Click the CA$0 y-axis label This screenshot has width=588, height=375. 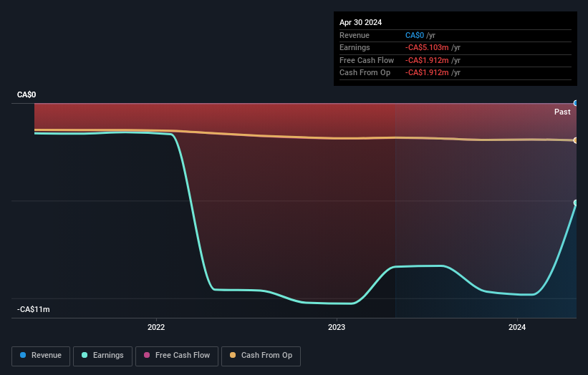[26, 94]
